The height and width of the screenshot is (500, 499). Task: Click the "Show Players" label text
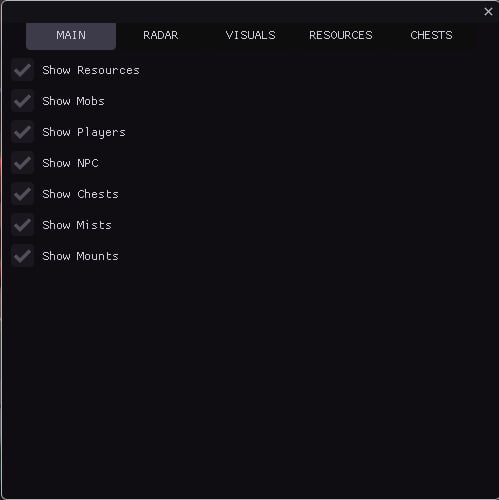click(84, 132)
